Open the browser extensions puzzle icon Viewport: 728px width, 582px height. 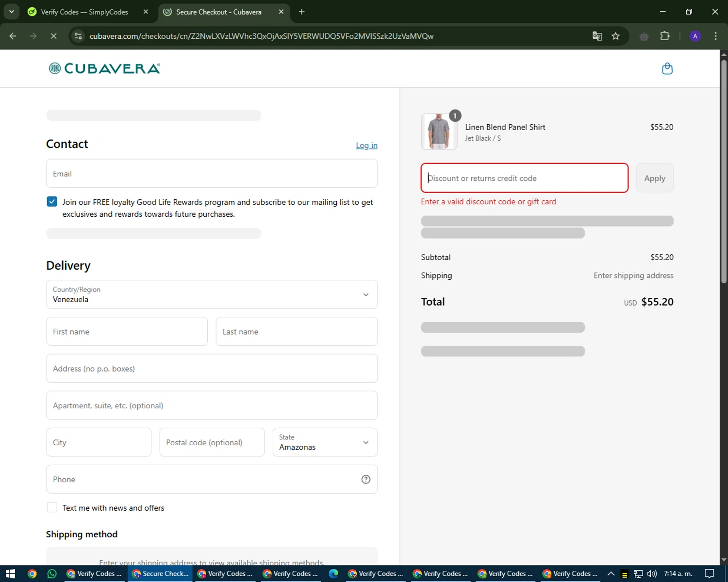click(x=665, y=36)
